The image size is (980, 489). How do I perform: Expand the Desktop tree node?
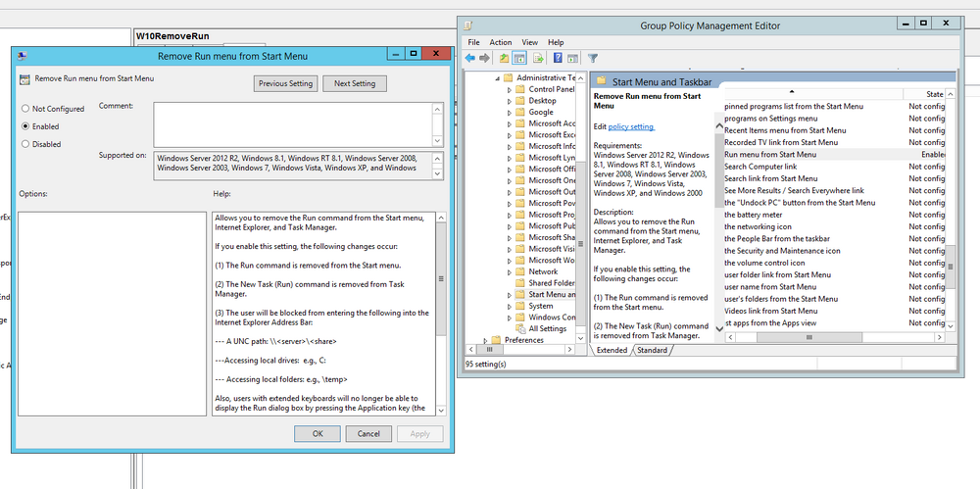pyautogui.click(x=510, y=101)
